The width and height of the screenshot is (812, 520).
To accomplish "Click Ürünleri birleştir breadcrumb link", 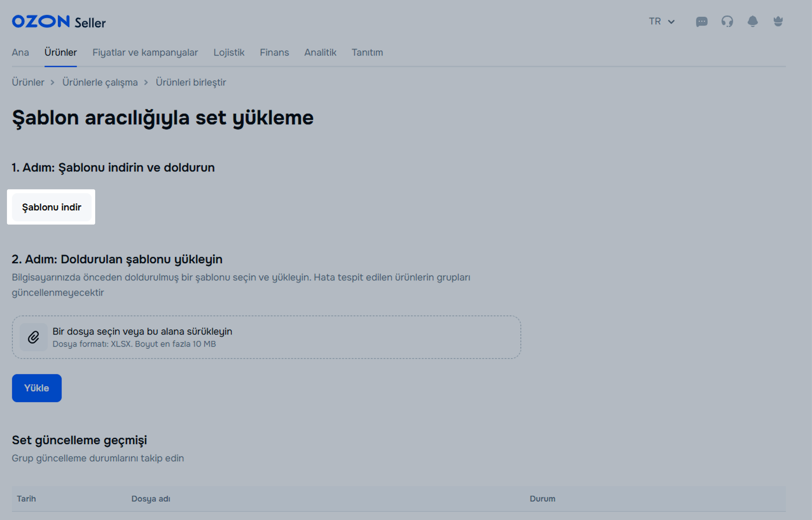I will (x=191, y=82).
